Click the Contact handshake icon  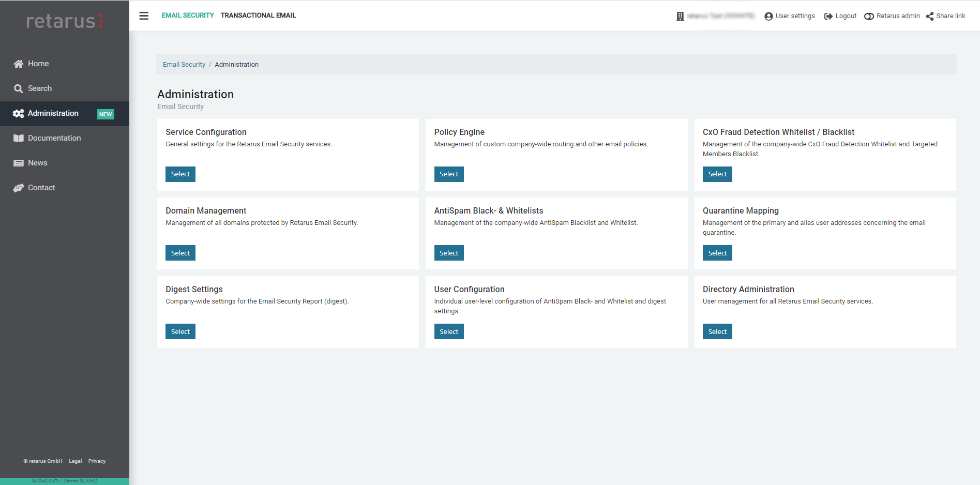tap(19, 188)
